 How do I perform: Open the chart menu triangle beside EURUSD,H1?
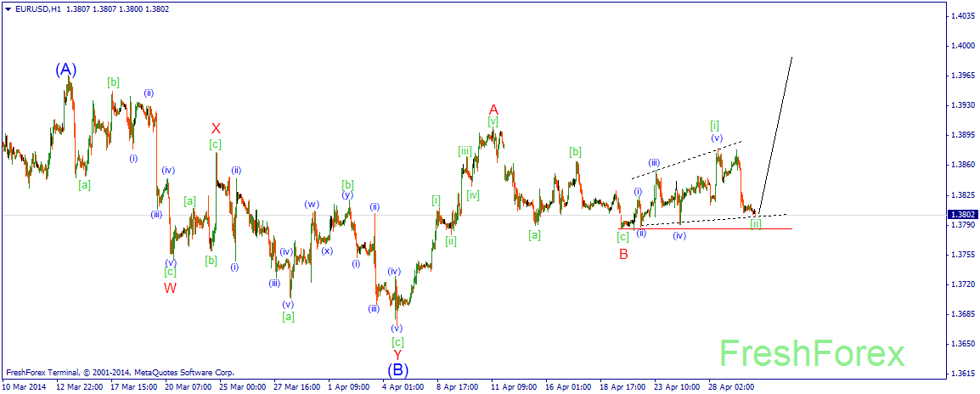click(x=7, y=9)
